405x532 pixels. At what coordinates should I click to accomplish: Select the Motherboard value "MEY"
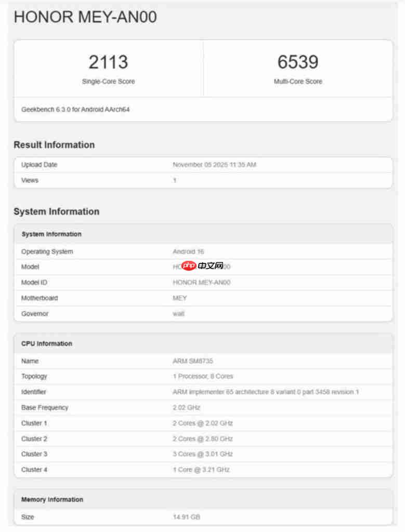(179, 298)
